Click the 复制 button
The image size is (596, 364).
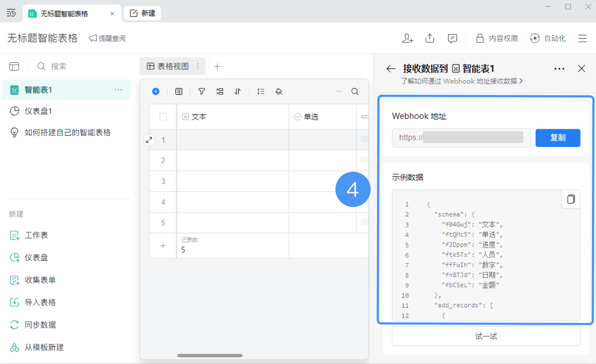558,138
